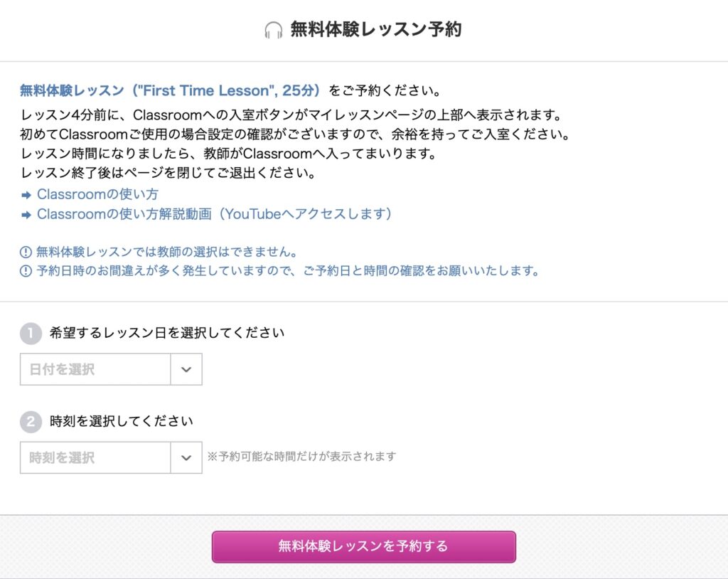Click the 時刻を選択してください label
The image size is (728, 579).
[x=122, y=422]
